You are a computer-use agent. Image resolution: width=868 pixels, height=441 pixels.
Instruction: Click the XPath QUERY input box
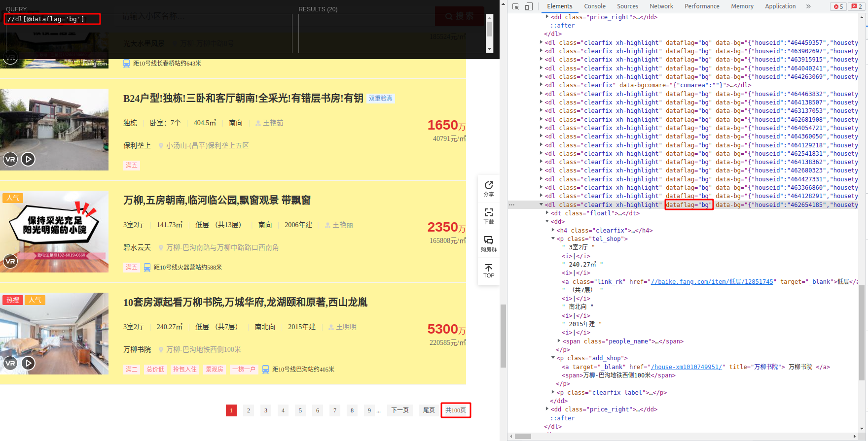pyautogui.click(x=149, y=34)
